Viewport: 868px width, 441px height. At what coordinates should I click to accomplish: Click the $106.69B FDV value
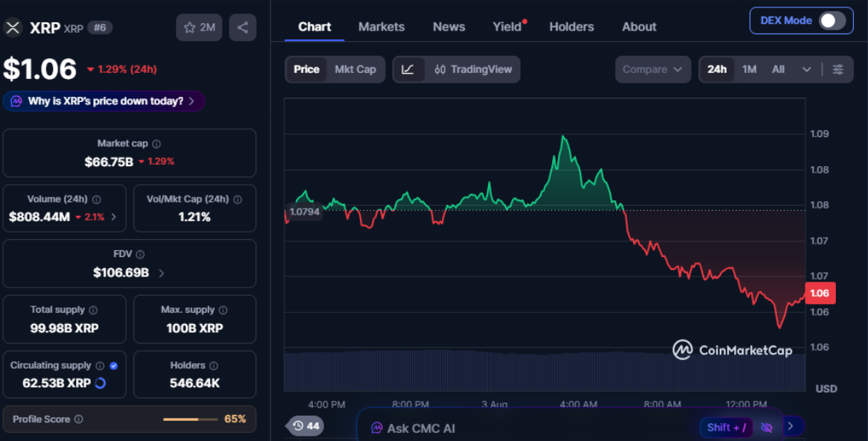(121, 273)
